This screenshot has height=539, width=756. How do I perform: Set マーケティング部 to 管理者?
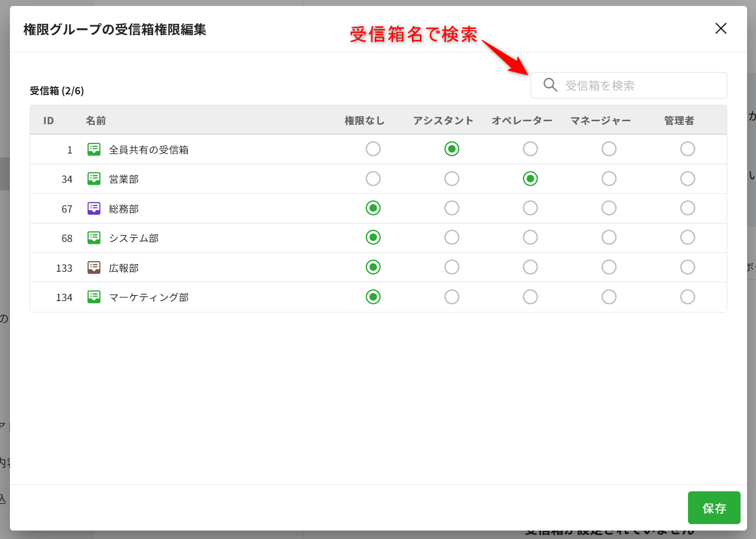click(687, 297)
